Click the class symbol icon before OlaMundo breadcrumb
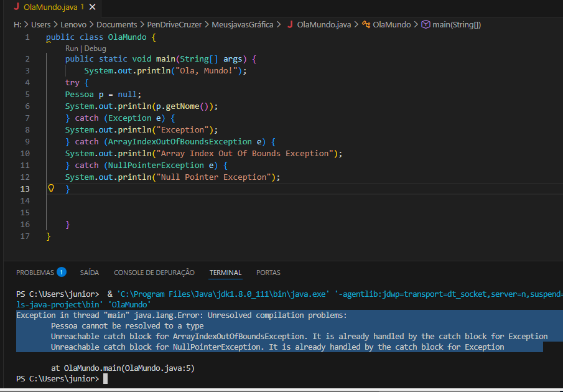 [x=365, y=25]
